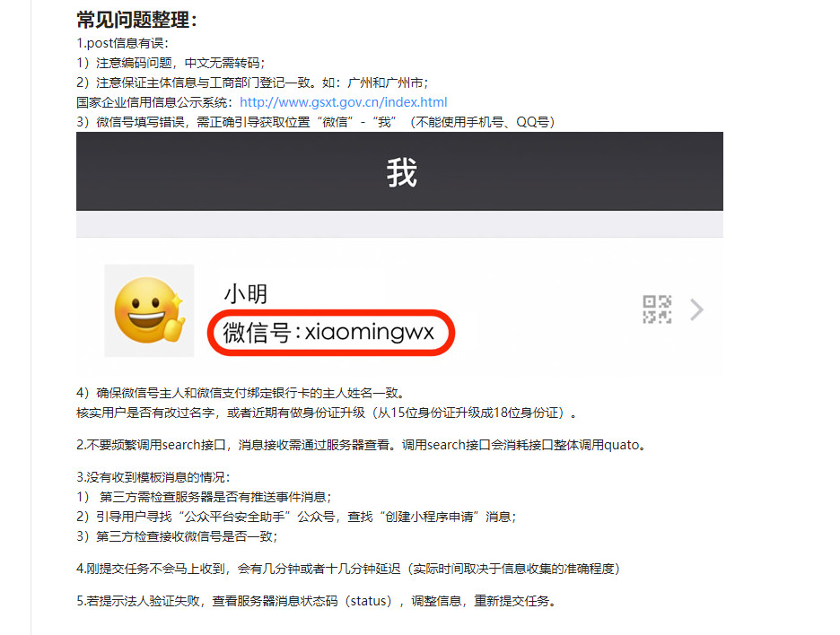Click the line about 刚提交任务不会马上收到
Screen dimensions: 840x635
pyautogui.click(x=348, y=569)
